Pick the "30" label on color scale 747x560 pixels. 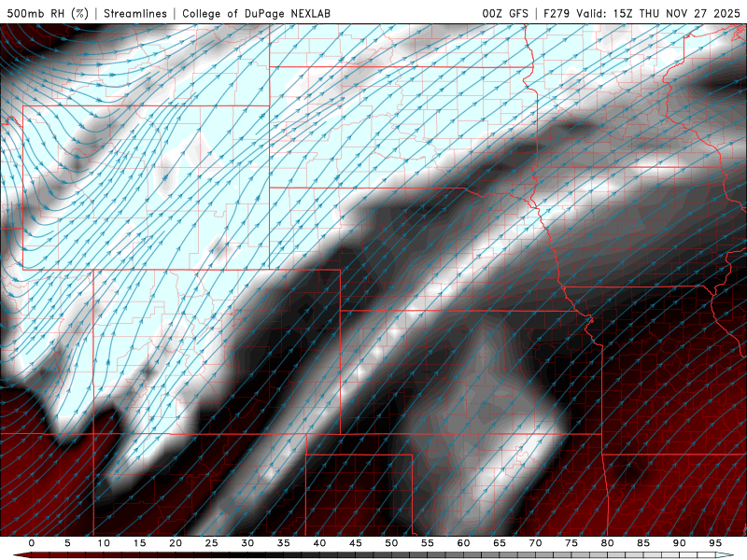coord(247,543)
